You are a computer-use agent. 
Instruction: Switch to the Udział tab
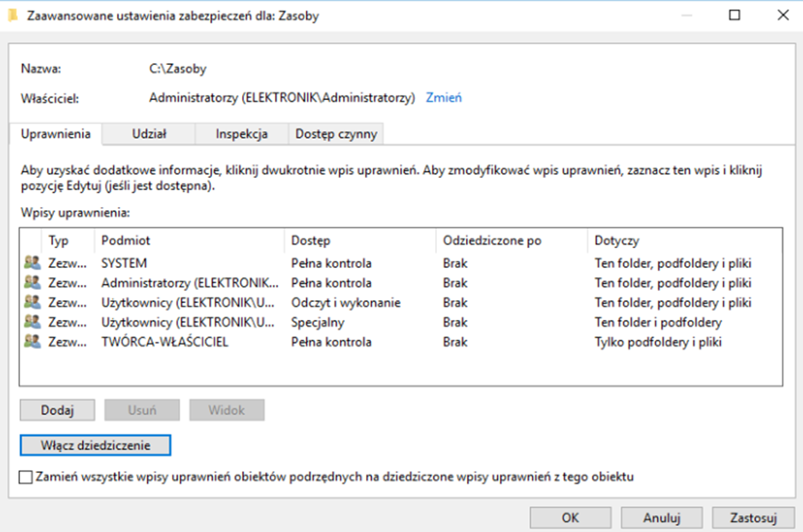149,134
